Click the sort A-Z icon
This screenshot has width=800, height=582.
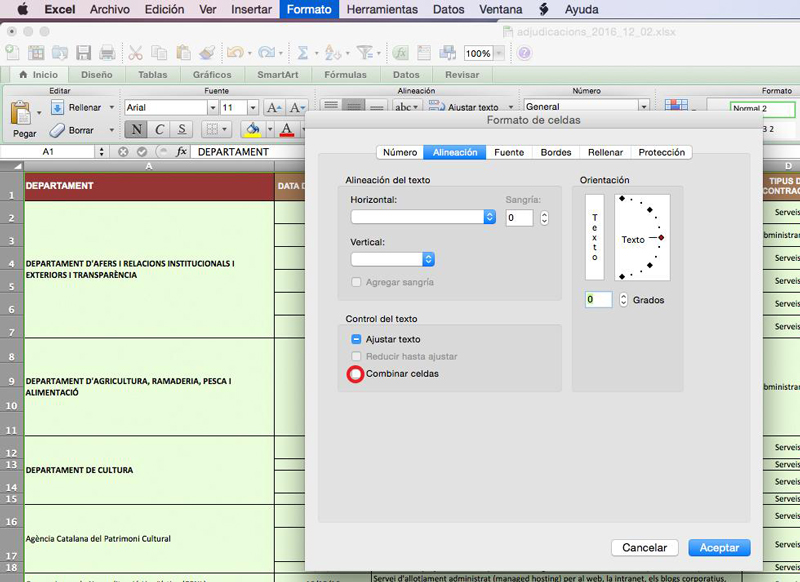pyautogui.click(x=332, y=53)
